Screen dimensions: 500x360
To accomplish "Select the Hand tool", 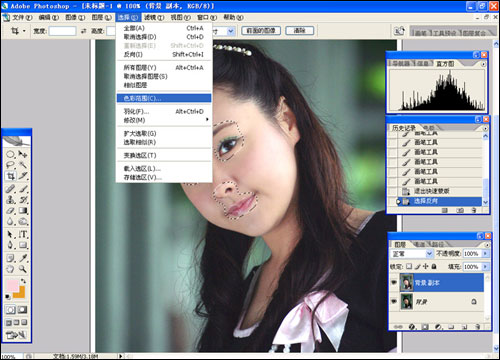I will (11, 269).
